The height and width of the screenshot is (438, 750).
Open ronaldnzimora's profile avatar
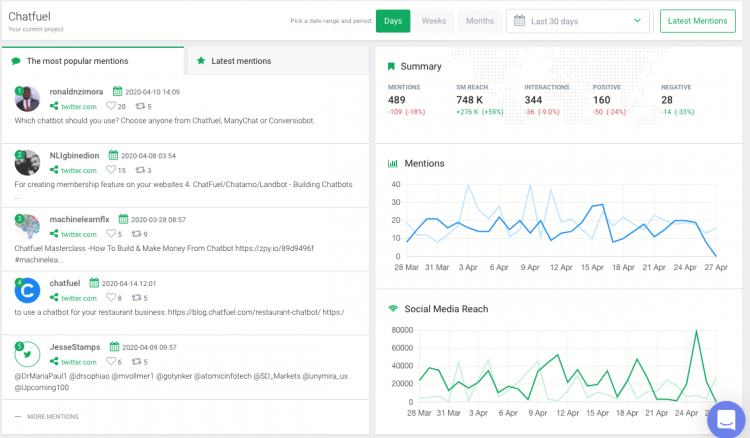pos(27,99)
